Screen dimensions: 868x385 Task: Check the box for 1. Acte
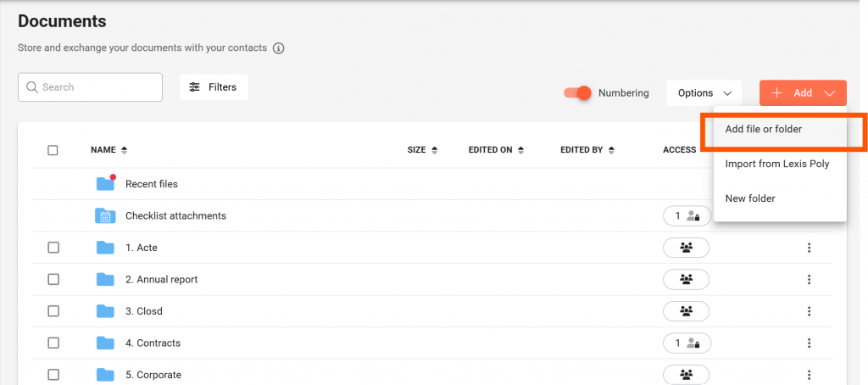tap(53, 248)
